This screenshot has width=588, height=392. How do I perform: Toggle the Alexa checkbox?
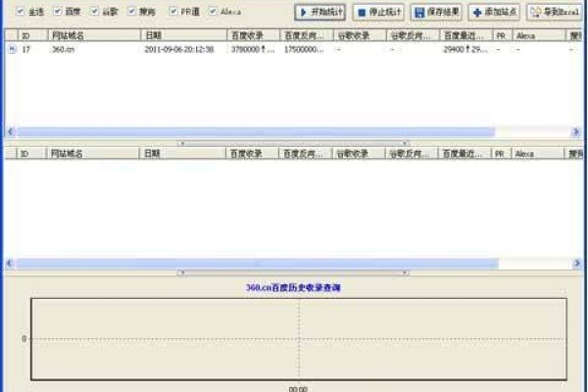tap(213, 11)
